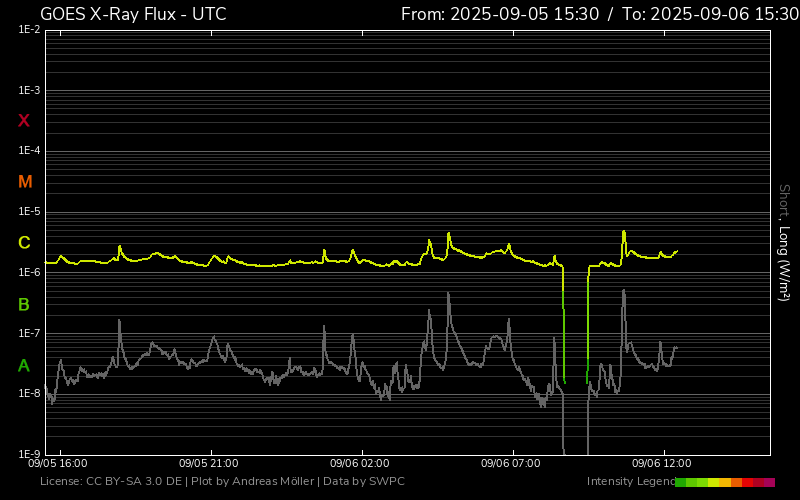Viewport: 800px width, 500px height.
Task: Click the 09/06 02:00 time axis label
Action: pyautogui.click(x=360, y=464)
